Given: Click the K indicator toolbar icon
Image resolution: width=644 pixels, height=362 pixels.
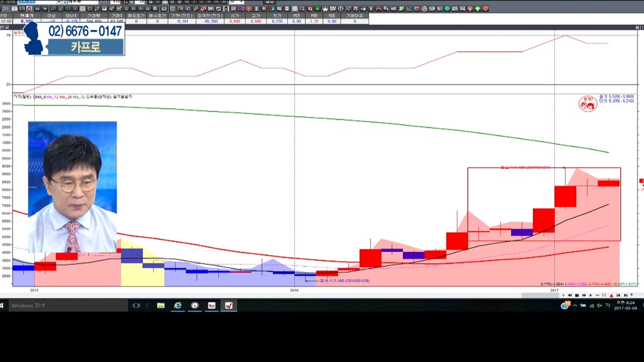Looking at the screenshot, I should (x=264, y=9).
